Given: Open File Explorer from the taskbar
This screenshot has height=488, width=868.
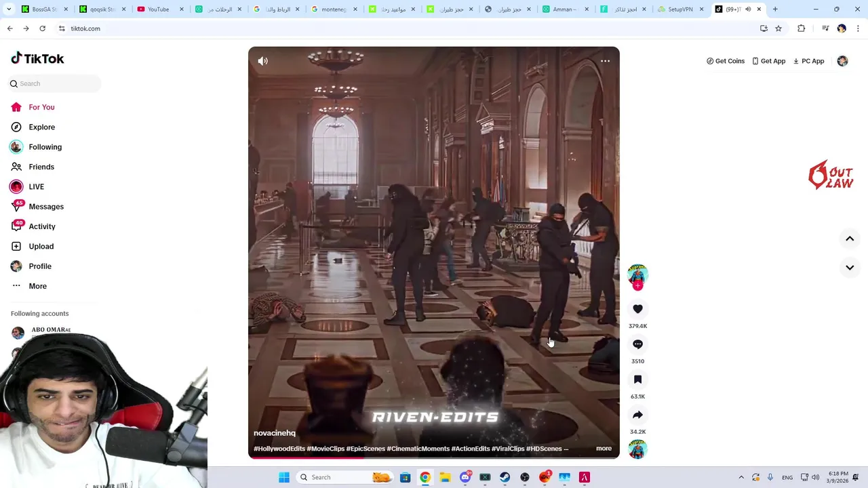Looking at the screenshot, I should click(x=445, y=477).
